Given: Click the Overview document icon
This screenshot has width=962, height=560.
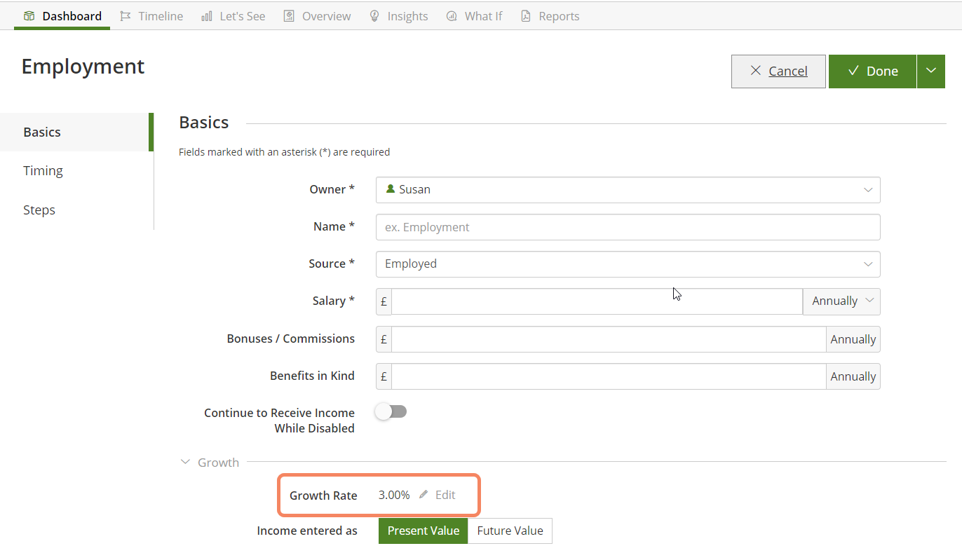Looking at the screenshot, I should [289, 16].
